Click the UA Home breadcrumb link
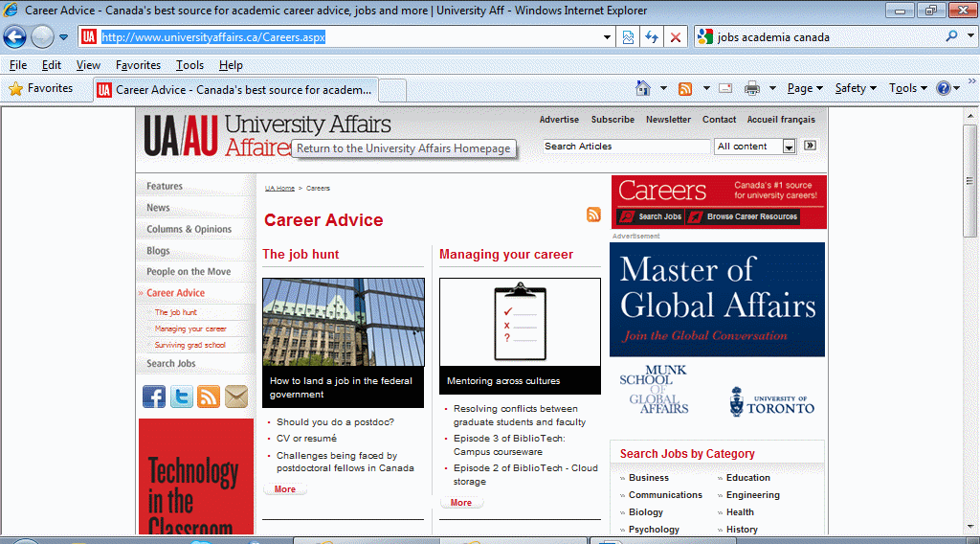The image size is (980, 544). [x=279, y=189]
